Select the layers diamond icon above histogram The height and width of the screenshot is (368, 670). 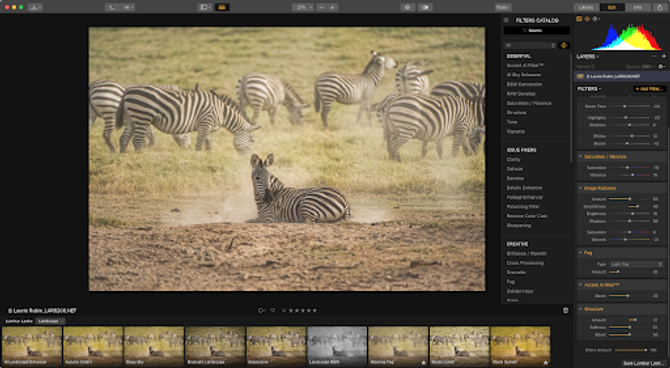pos(587,19)
